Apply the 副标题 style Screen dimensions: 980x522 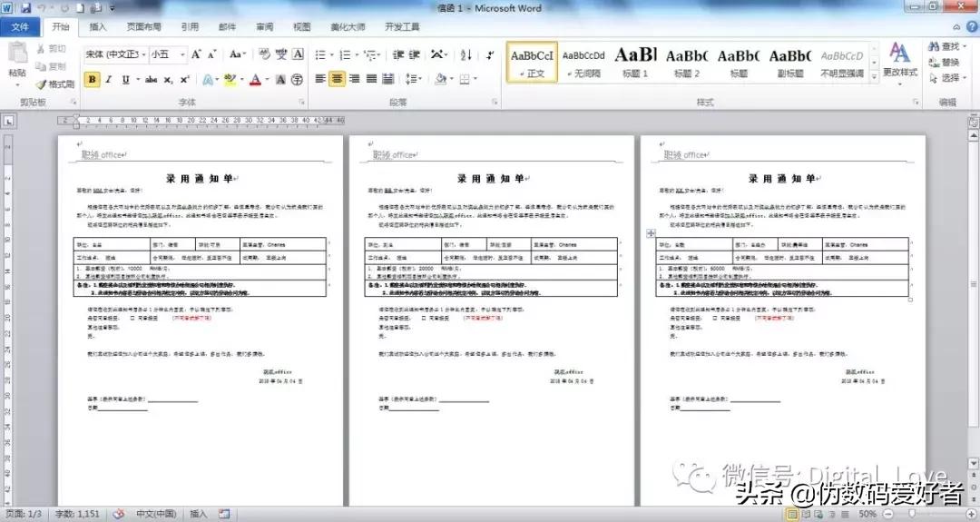coord(790,62)
